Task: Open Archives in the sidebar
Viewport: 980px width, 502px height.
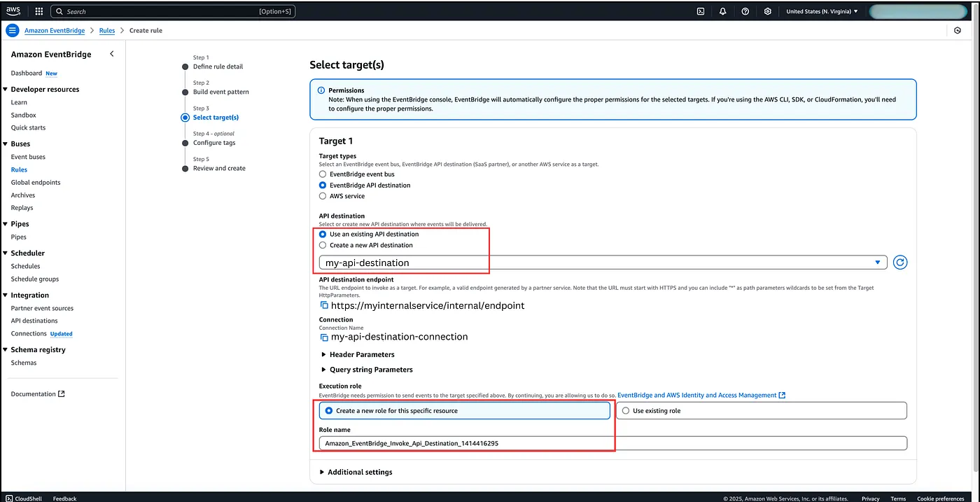Action: pyautogui.click(x=23, y=195)
